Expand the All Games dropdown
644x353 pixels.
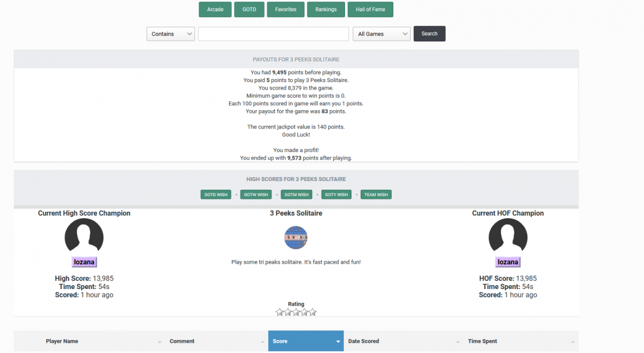tap(382, 34)
